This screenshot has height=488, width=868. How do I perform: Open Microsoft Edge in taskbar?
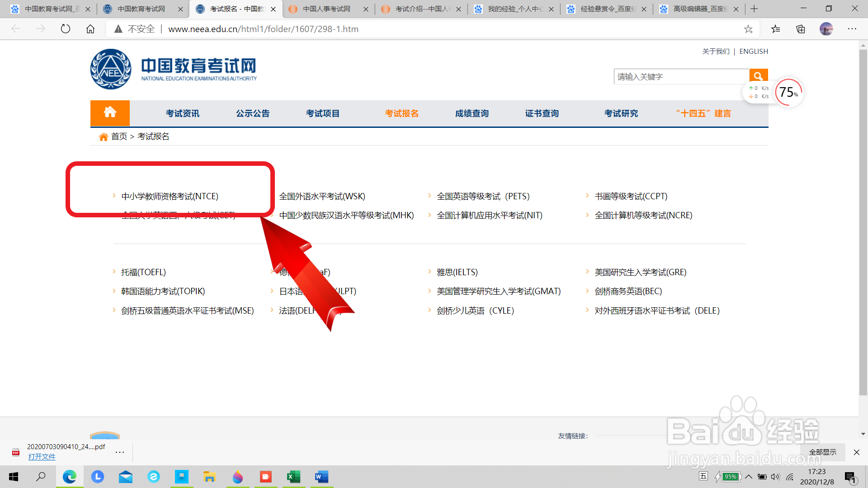coord(70,477)
